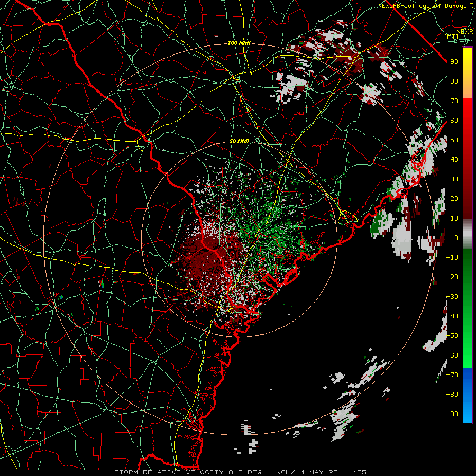Click the 0.5 DEG elevation text
The height and width of the screenshot is (476, 476).
tap(244, 472)
